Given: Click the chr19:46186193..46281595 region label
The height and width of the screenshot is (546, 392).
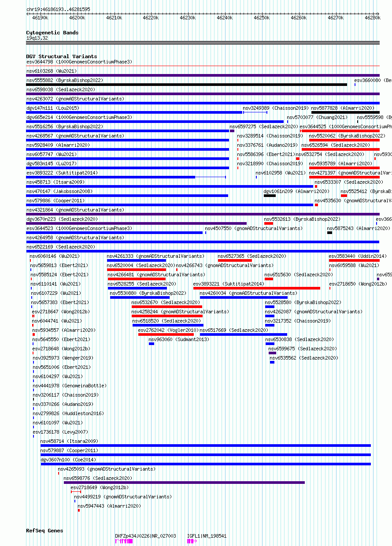Looking at the screenshot, I should click(58, 9).
